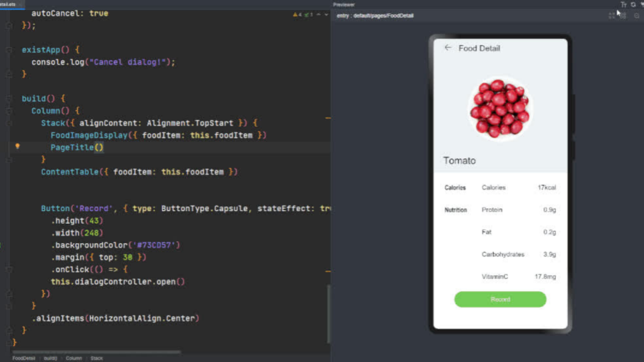Click the editor horizontal scrollbar
This screenshot has height=362, width=644.
(x=96, y=352)
